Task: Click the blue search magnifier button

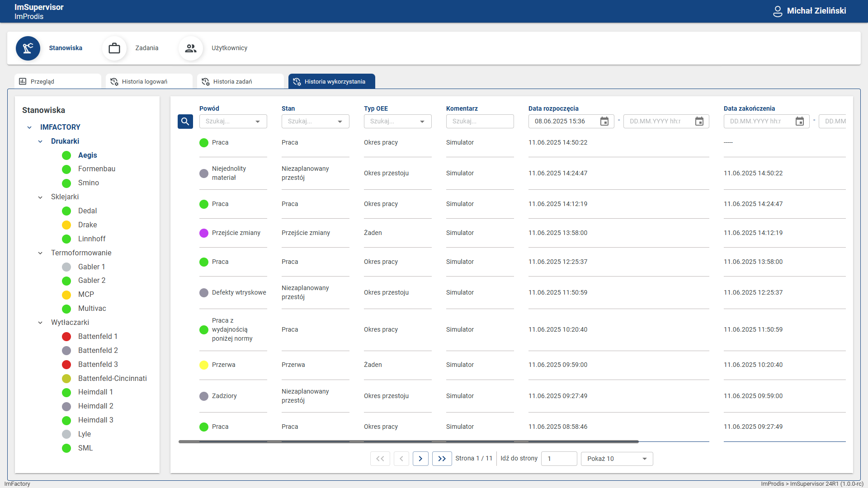Action: [185, 121]
